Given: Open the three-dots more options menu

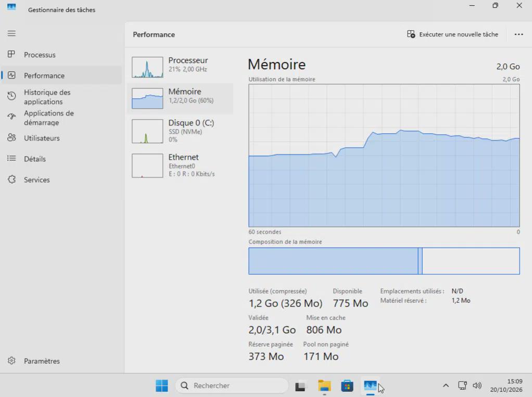Looking at the screenshot, I should pyautogui.click(x=518, y=34).
